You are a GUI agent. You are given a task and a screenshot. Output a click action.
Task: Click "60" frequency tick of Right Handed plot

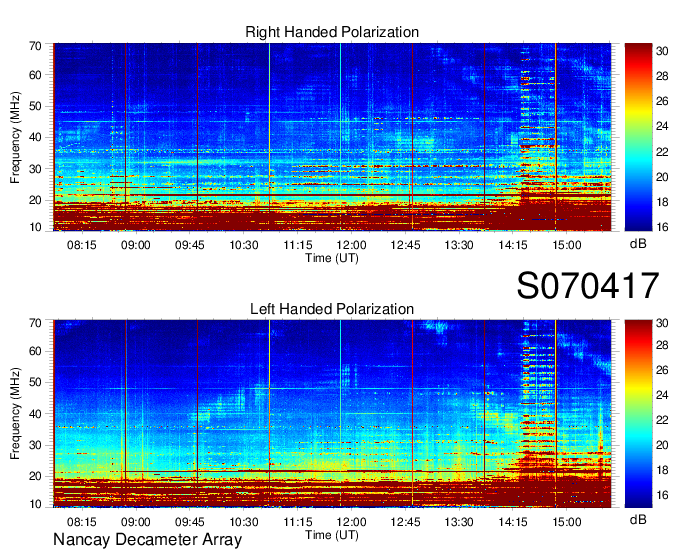click(x=35, y=75)
